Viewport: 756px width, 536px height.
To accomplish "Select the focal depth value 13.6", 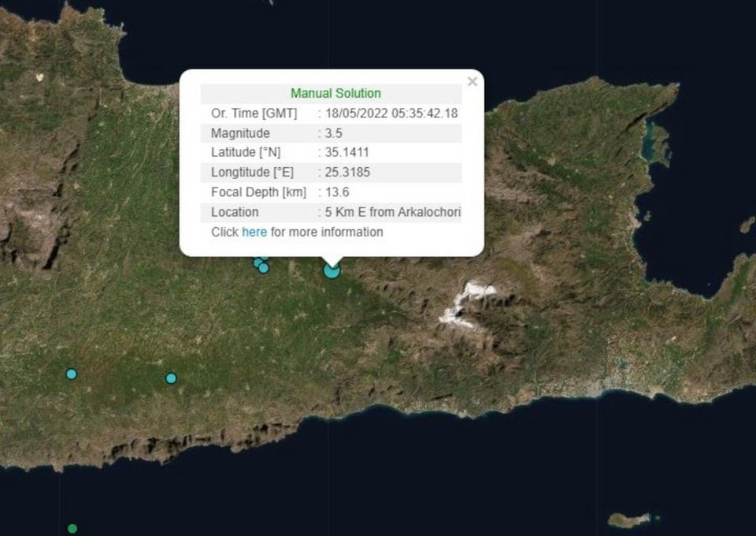I will click(x=337, y=192).
